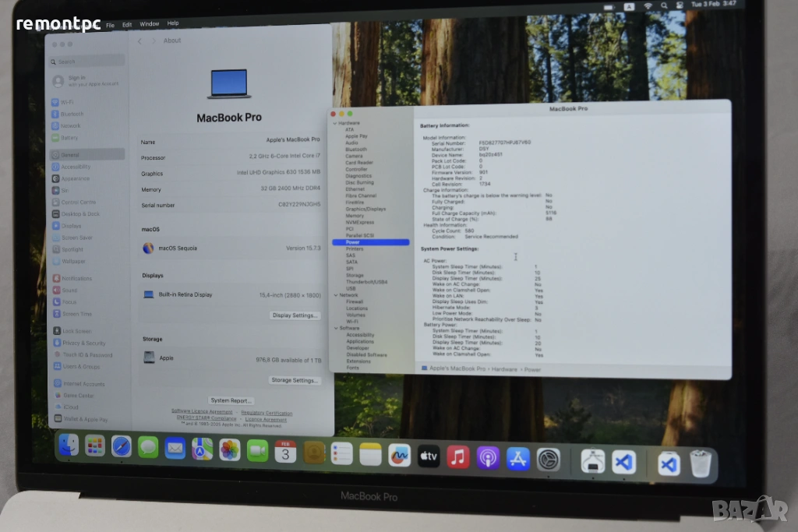Select Graphics/Displays in the hardware list
Image resolution: width=798 pixels, height=532 pixels.
click(x=365, y=209)
